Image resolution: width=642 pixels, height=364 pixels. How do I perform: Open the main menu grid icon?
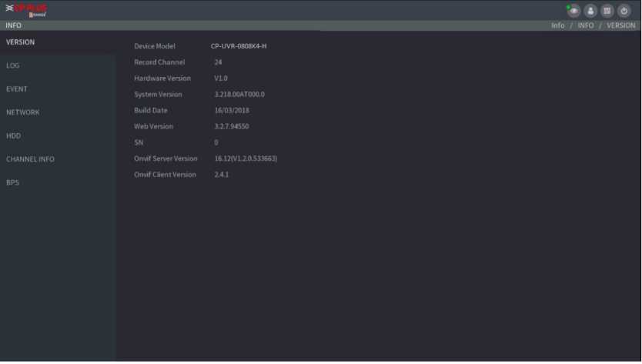(x=607, y=11)
